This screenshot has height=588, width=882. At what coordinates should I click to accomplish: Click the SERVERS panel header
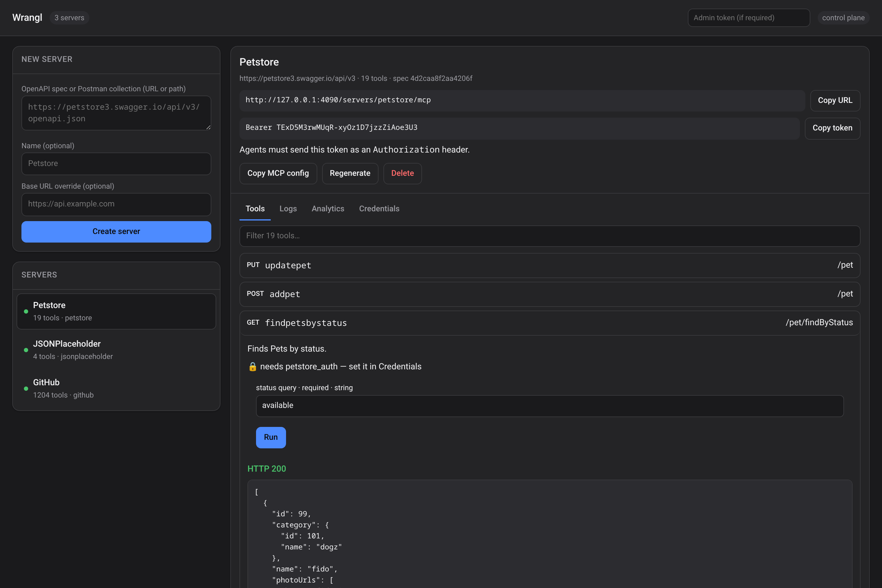[x=116, y=275]
